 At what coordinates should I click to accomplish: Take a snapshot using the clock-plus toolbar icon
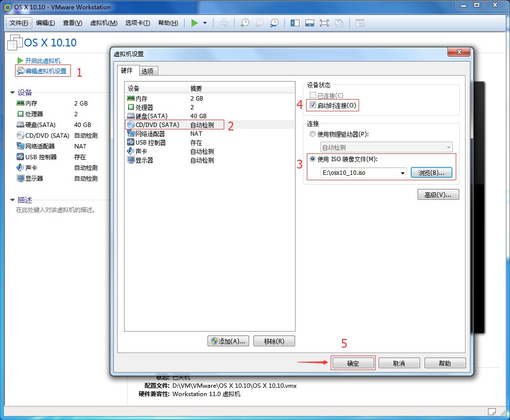coord(244,22)
